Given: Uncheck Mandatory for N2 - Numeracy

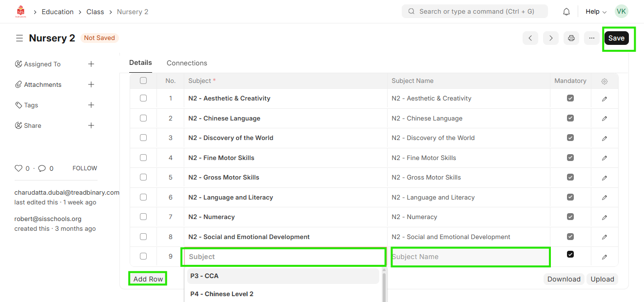Looking at the screenshot, I should (570, 217).
